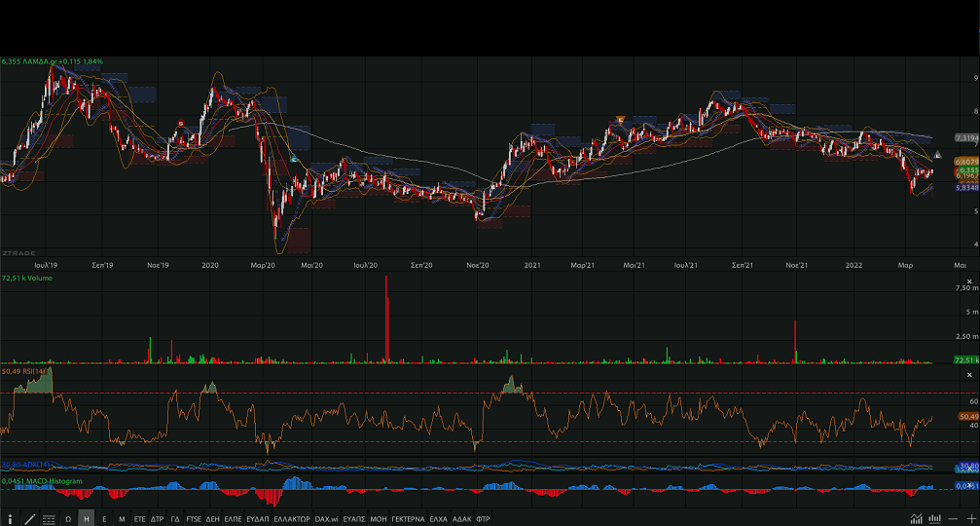Open the keyboard/grid list icon
This screenshot has height=526, width=980.
(x=49, y=518)
